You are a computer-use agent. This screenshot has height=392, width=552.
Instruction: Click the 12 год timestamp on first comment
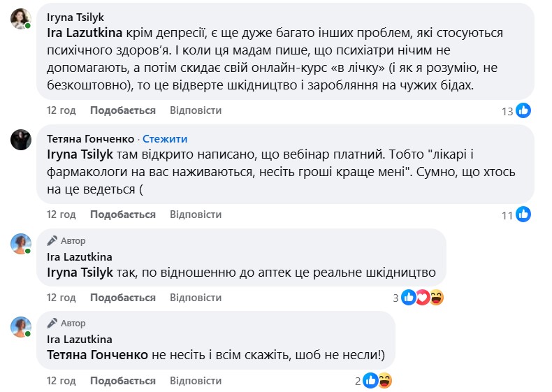[x=61, y=110]
